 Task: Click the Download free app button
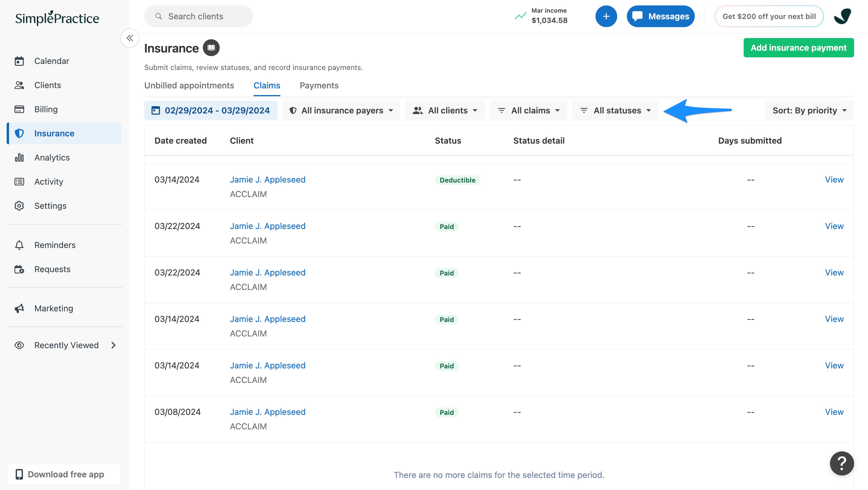(x=64, y=474)
